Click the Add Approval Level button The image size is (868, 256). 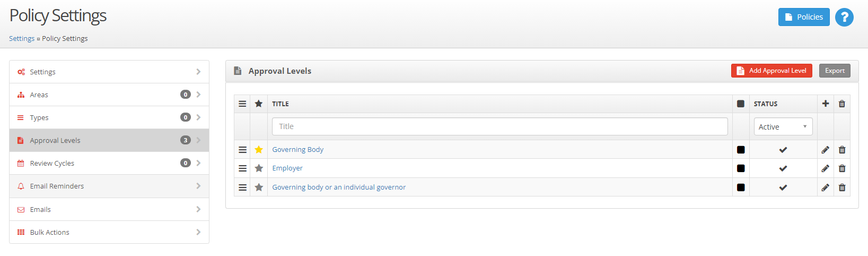771,71
